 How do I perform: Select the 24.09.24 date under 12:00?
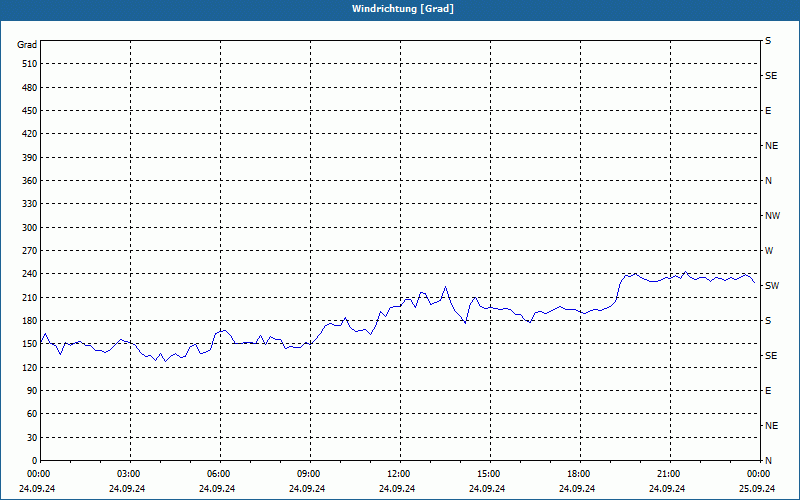point(397,489)
